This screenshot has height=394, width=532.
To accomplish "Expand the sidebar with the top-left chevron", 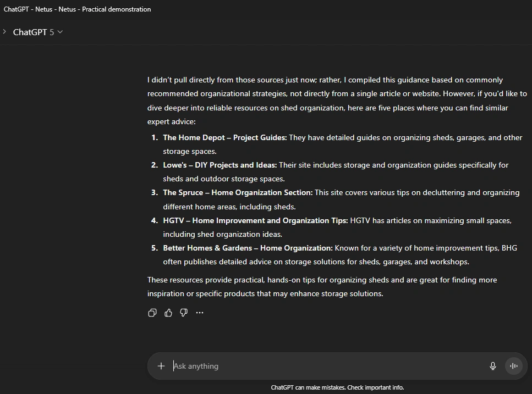I will [4, 32].
